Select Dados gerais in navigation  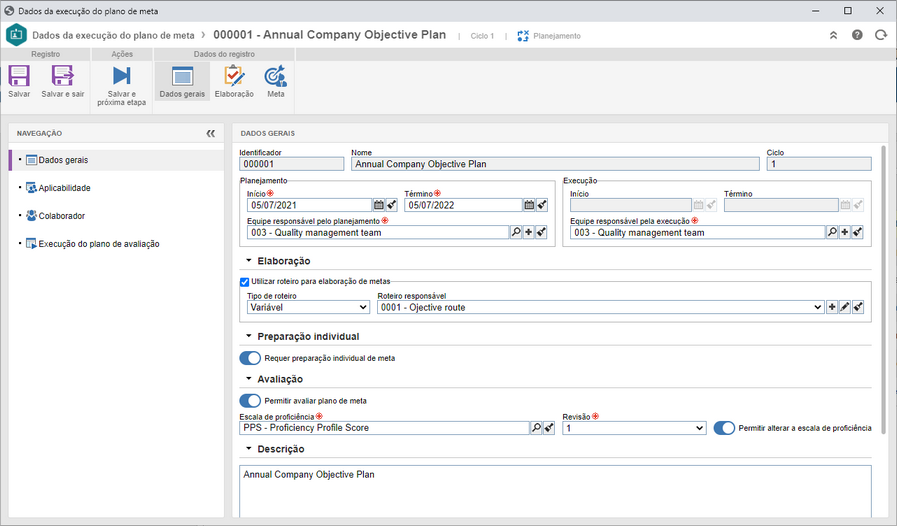pyautogui.click(x=116, y=160)
